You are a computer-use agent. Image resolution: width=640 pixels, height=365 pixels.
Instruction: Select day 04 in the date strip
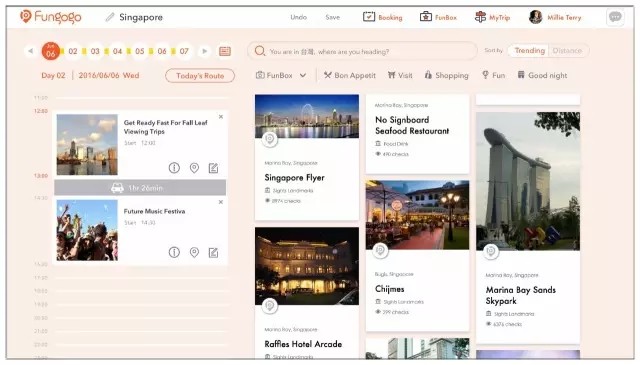coord(118,51)
